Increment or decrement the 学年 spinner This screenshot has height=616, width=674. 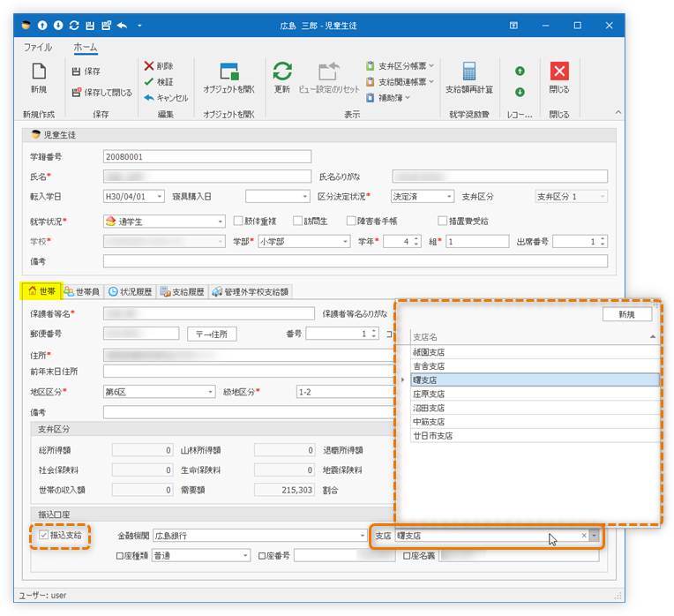click(416, 242)
